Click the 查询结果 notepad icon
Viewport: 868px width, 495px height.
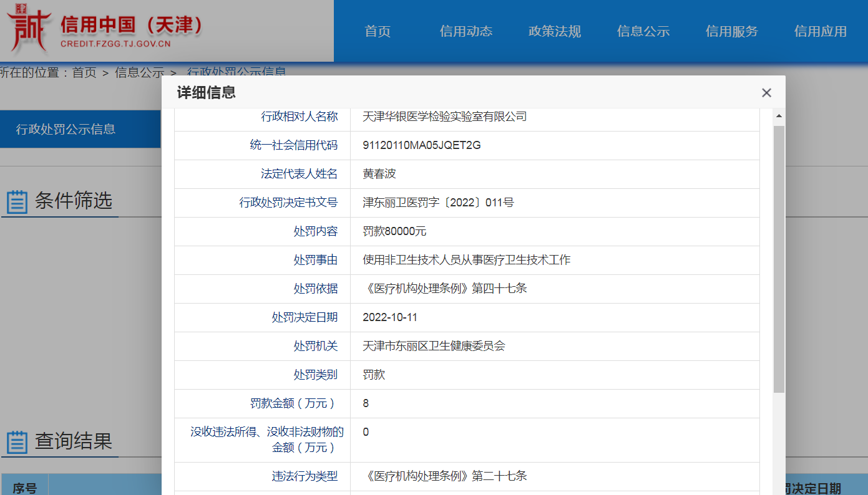(x=17, y=442)
